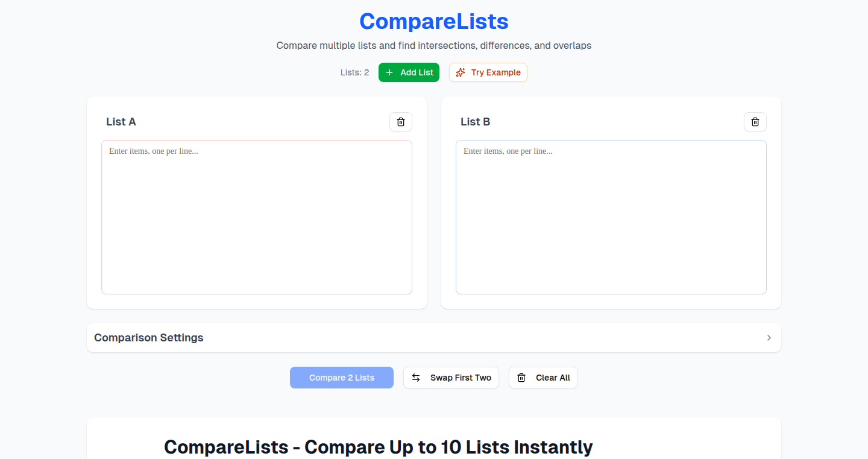Focus the List A items text area
The height and width of the screenshot is (459, 868).
click(257, 217)
